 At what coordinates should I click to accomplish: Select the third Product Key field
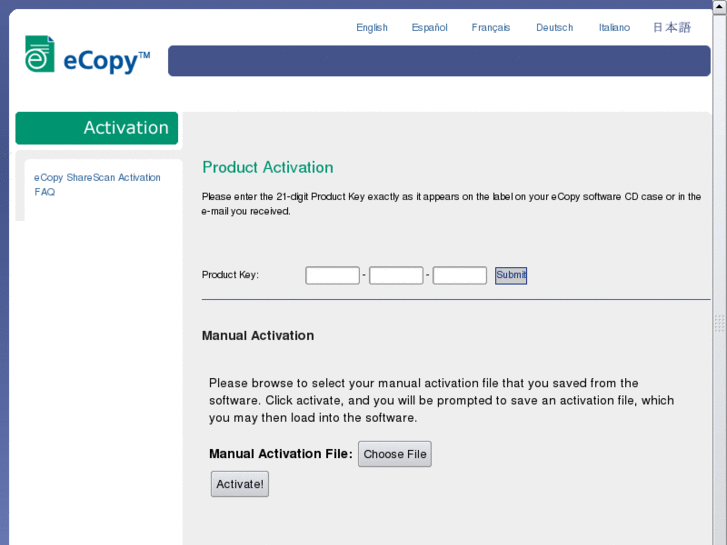point(460,275)
